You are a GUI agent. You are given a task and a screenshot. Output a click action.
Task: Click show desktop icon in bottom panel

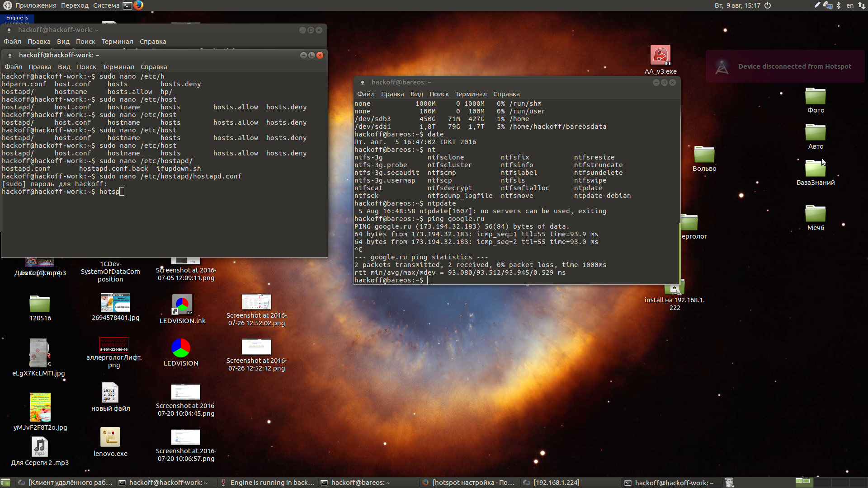(x=5, y=483)
